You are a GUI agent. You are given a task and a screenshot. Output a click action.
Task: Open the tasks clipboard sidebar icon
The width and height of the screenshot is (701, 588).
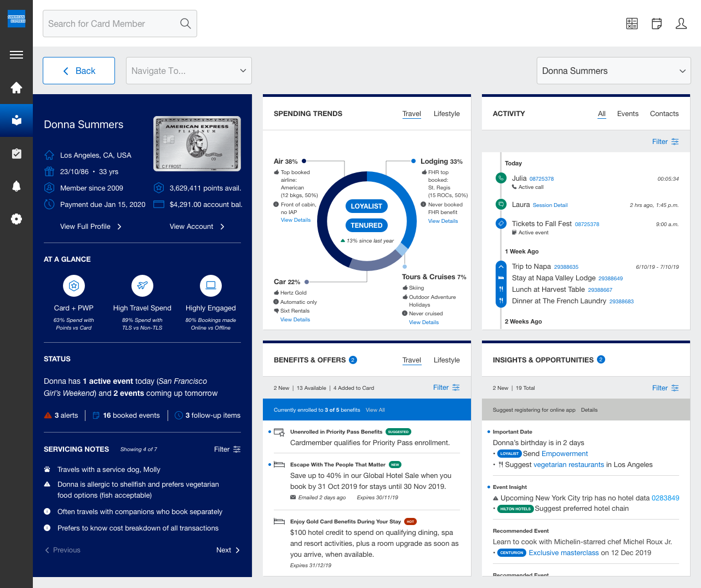click(16, 153)
